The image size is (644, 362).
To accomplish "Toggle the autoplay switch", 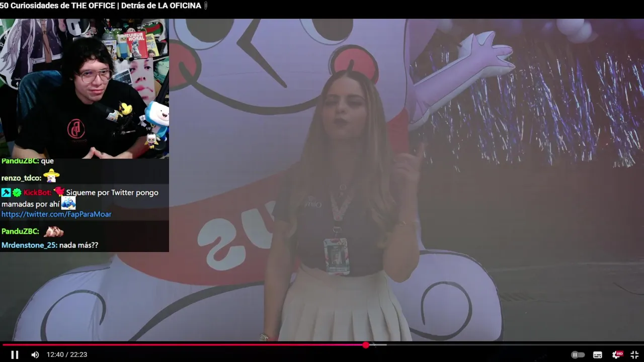I will (578, 355).
